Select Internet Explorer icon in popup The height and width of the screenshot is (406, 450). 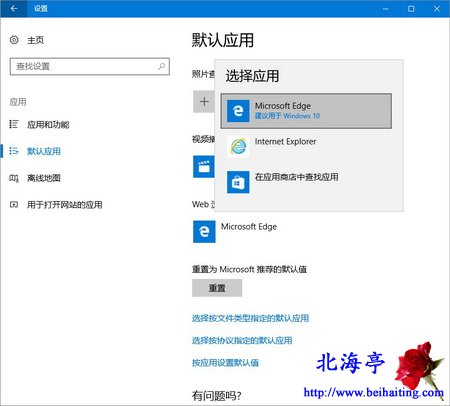tap(238, 146)
